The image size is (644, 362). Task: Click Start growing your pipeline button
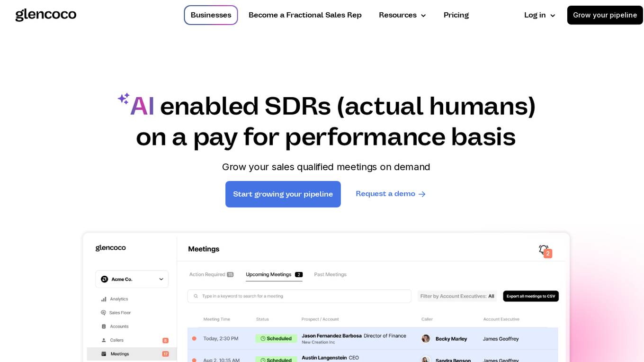283,194
